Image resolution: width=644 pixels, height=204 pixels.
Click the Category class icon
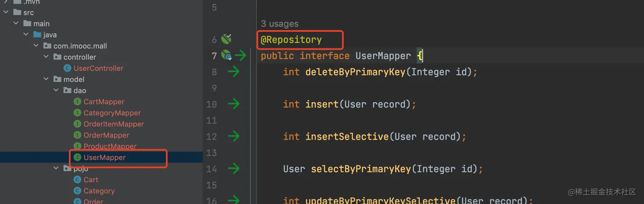(x=77, y=190)
